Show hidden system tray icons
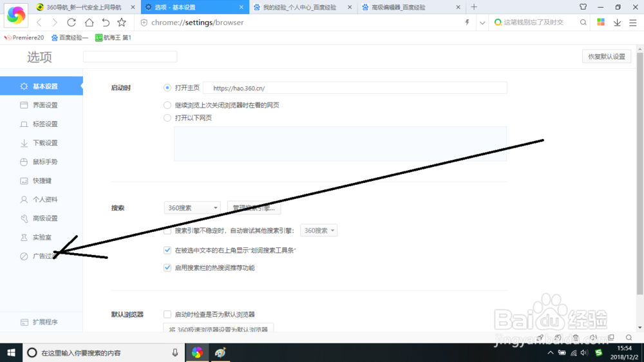This screenshot has height=362, width=644. [551, 352]
